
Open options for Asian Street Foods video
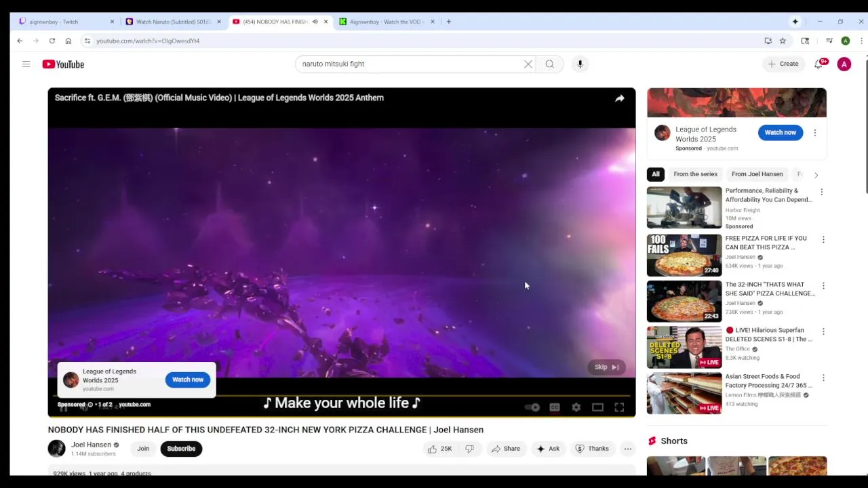[823, 378]
